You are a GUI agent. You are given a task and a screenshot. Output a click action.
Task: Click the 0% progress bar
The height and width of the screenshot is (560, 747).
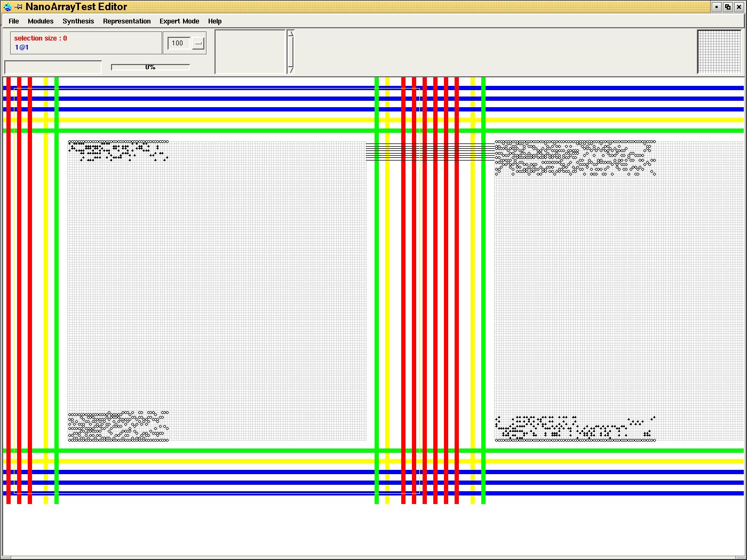(x=150, y=67)
